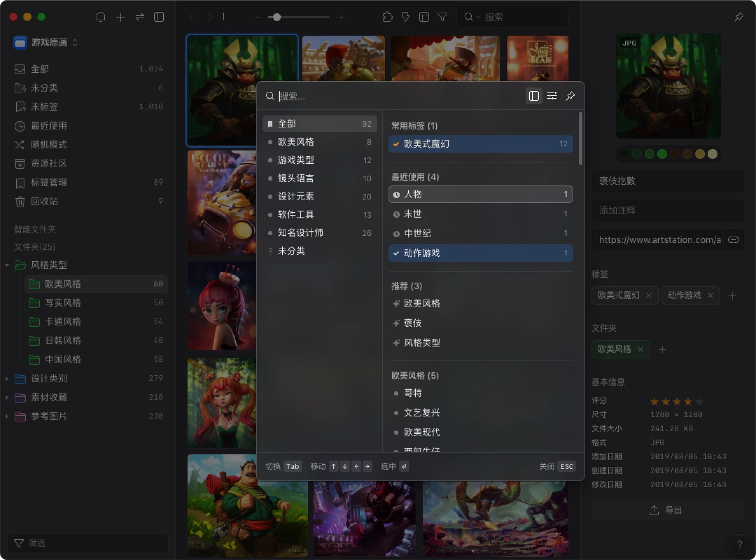Open tag popup settings sliders icon
Viewport: 756px width, 560px height.
click(x=552, y=96)
